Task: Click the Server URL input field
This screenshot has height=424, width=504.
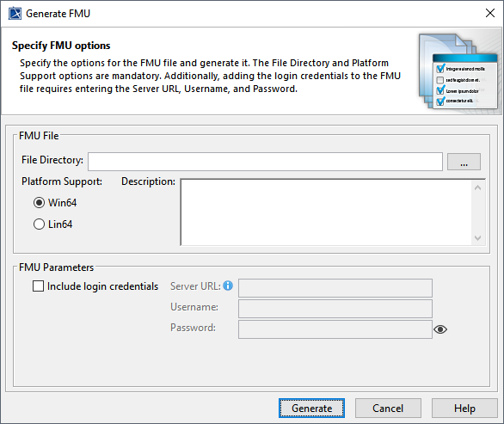Action: pyautogui.click(x=335, y=288)
